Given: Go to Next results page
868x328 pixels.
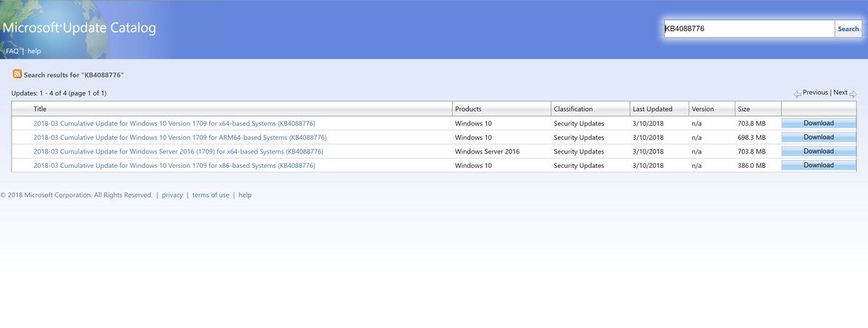Looking at the screenshot, I should (840, 93).
